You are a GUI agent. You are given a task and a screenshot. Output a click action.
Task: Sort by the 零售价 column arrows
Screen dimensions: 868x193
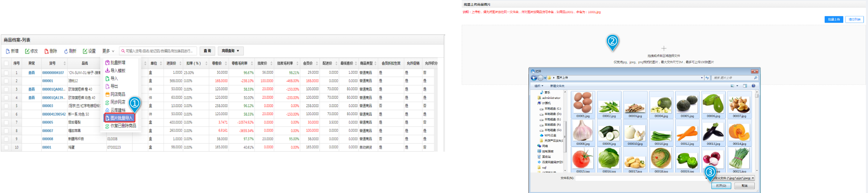point(226,63)
